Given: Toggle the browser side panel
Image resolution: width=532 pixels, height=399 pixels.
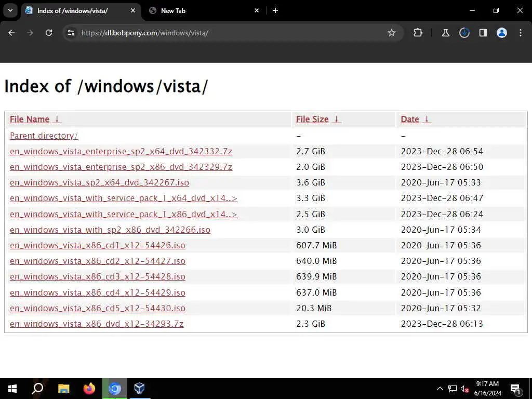Looking at the screenshot, I should pyautogui.click(x=483, y=33).
